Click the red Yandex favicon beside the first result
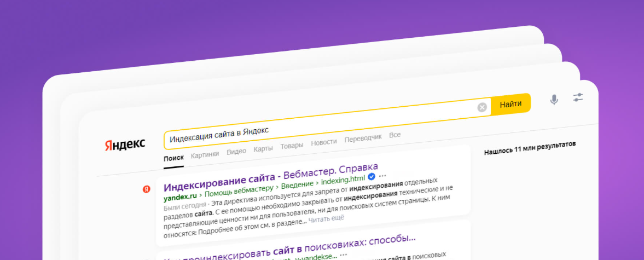The width and height of the screenshot is (644, 260). pos(146,189)
